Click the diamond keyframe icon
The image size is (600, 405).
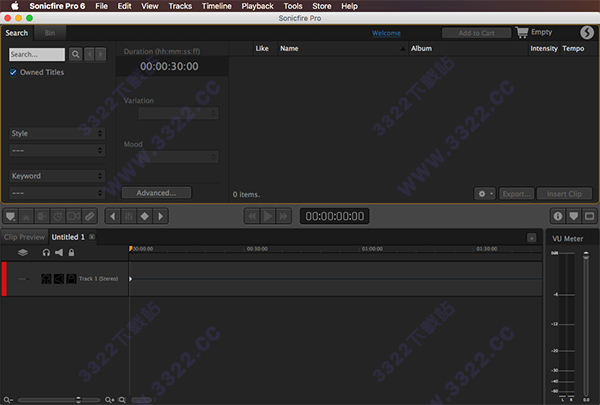145,216
